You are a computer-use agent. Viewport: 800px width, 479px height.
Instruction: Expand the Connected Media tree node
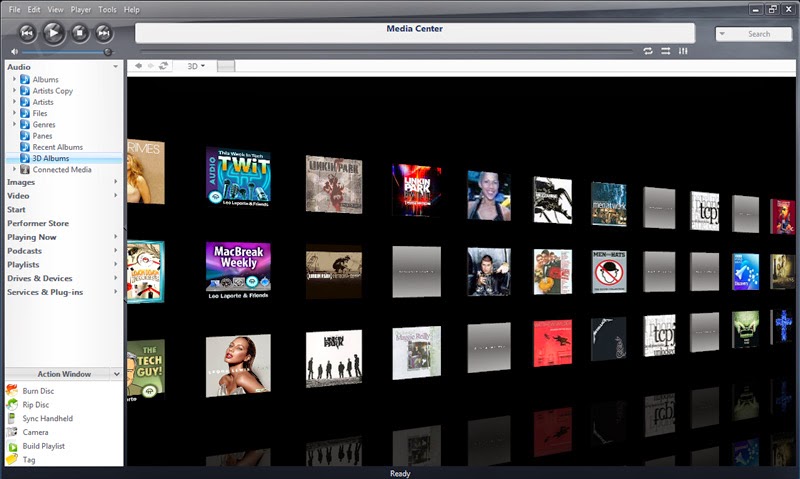coord(14,169)
